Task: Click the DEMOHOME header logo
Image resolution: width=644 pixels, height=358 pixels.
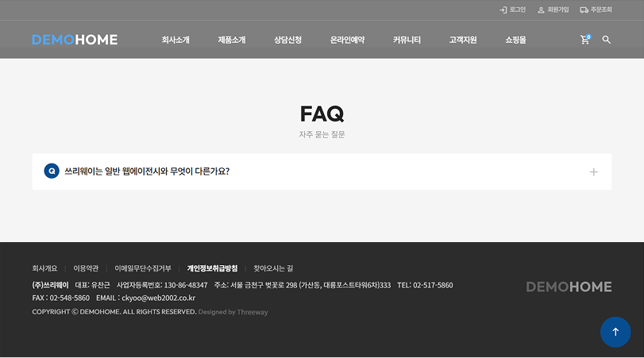Action: pyautogui.click(x=75, y=40)
